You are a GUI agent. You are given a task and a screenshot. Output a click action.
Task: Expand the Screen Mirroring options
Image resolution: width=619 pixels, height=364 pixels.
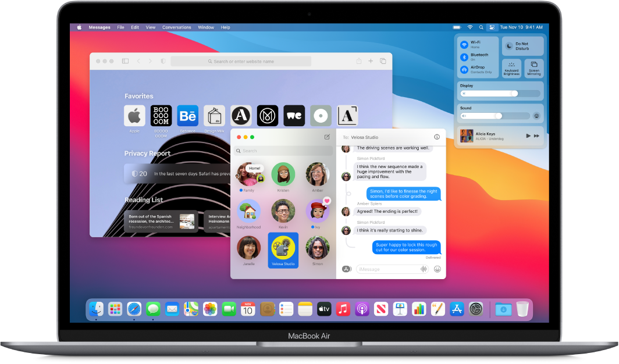[x=534, y=68]
